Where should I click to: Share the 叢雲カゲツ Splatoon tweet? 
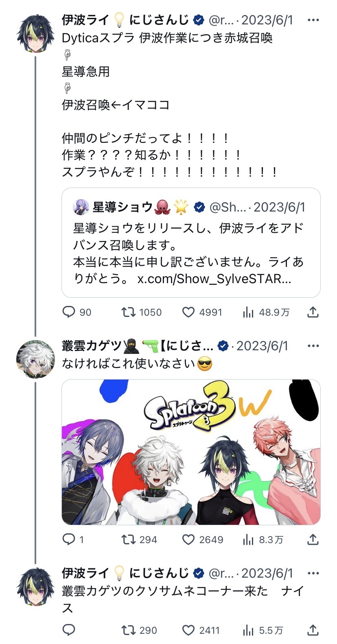pyautogui.click(x=313, y=539)
